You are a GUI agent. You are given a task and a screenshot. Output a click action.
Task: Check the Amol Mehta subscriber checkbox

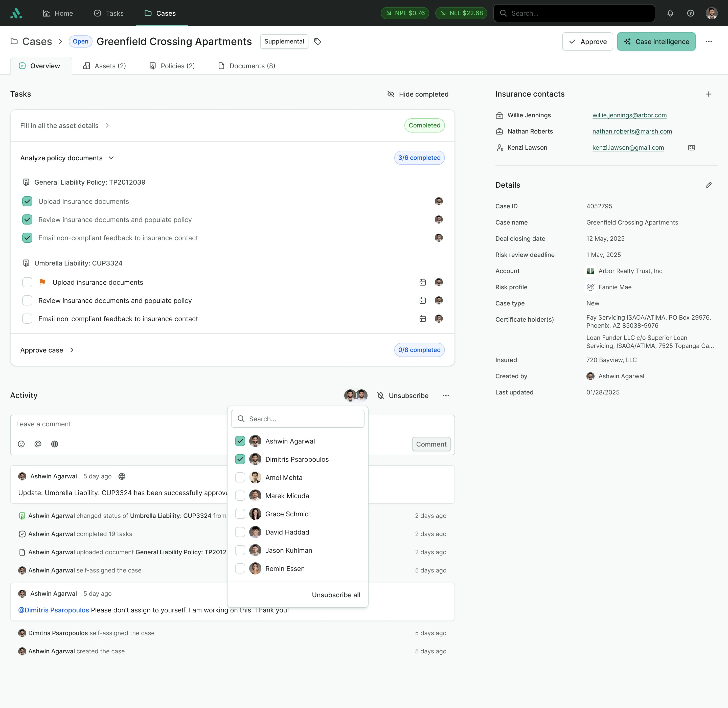(240, 477)
